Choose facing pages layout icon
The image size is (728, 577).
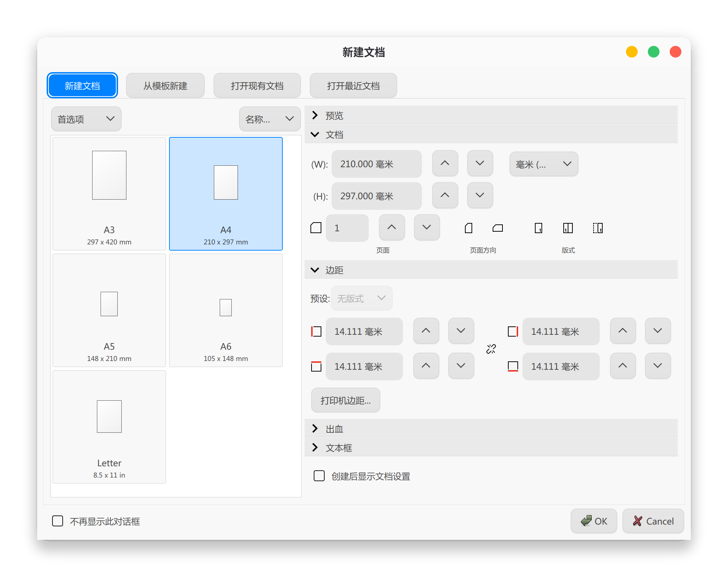tap(568, 228)
